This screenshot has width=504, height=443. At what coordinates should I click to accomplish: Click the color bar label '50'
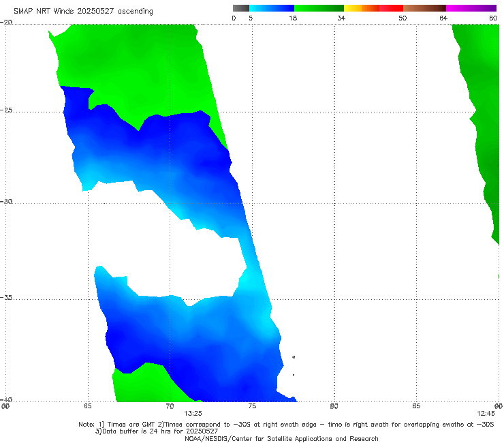tap(403, 18)
